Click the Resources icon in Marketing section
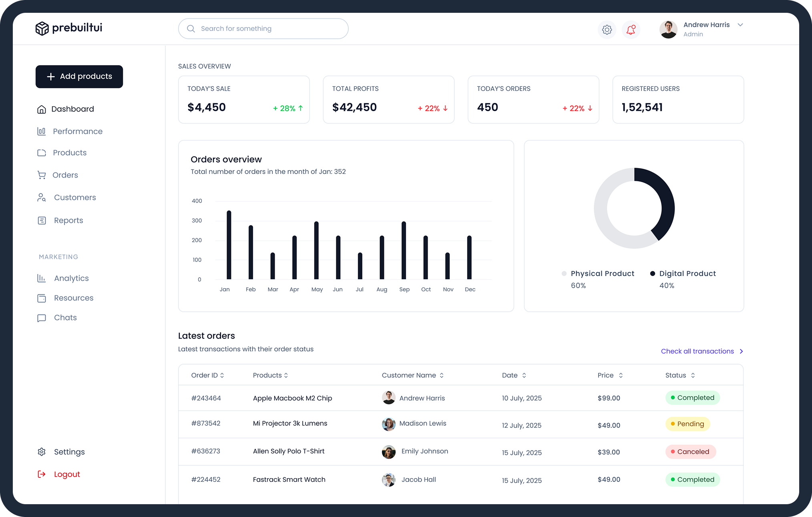Screen dimensions: 812x517 click(x=42, y=298)
